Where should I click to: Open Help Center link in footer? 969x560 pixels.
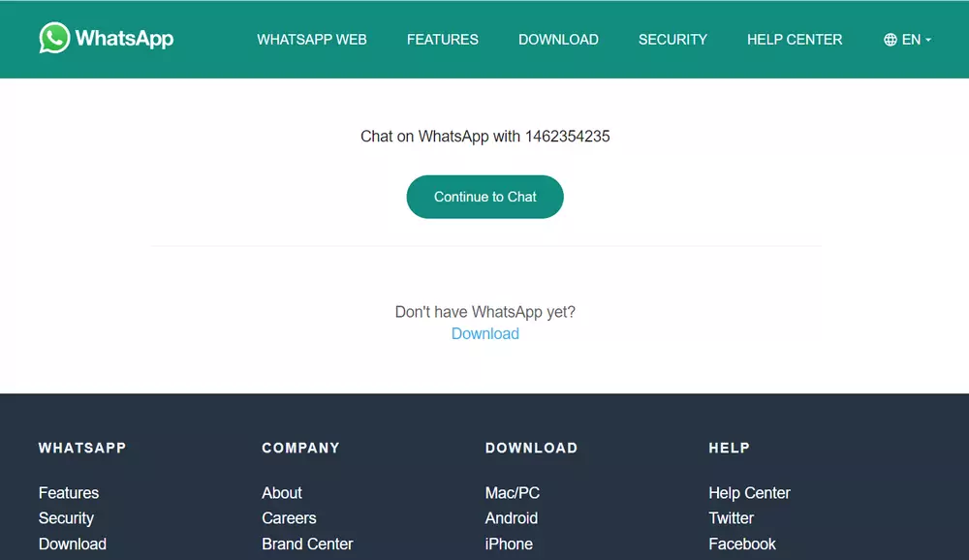749,492
